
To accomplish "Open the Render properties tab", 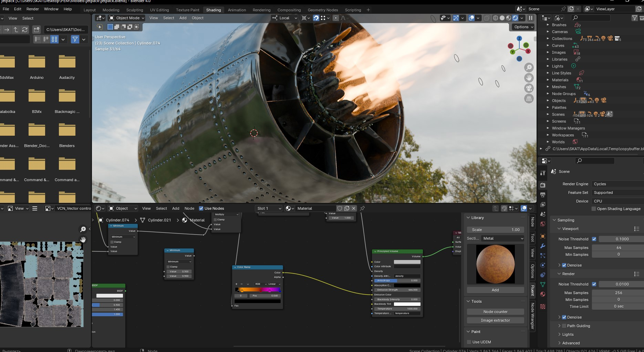I will point(543,185).
